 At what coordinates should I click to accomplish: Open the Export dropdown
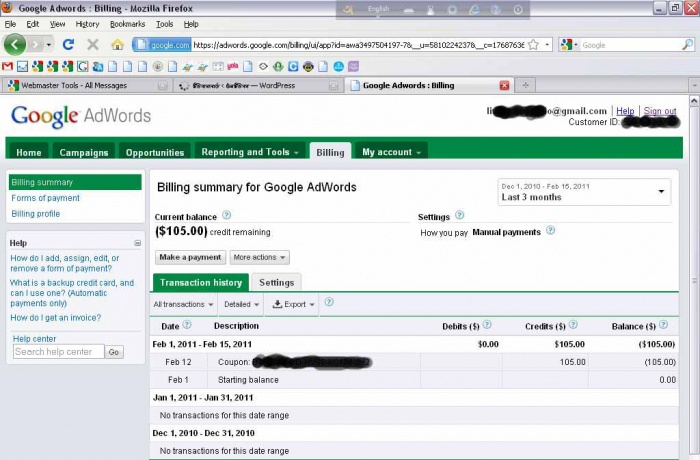point(293,305)
